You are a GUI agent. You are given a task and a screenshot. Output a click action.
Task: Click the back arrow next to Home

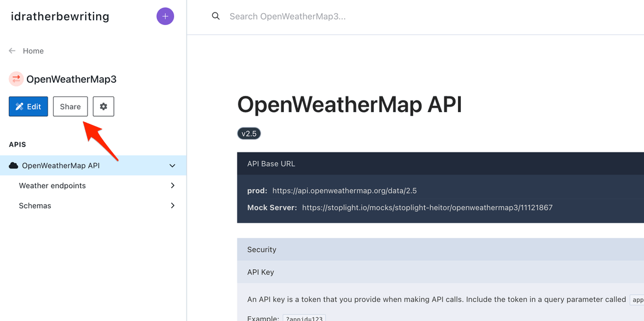pos(12,51)
